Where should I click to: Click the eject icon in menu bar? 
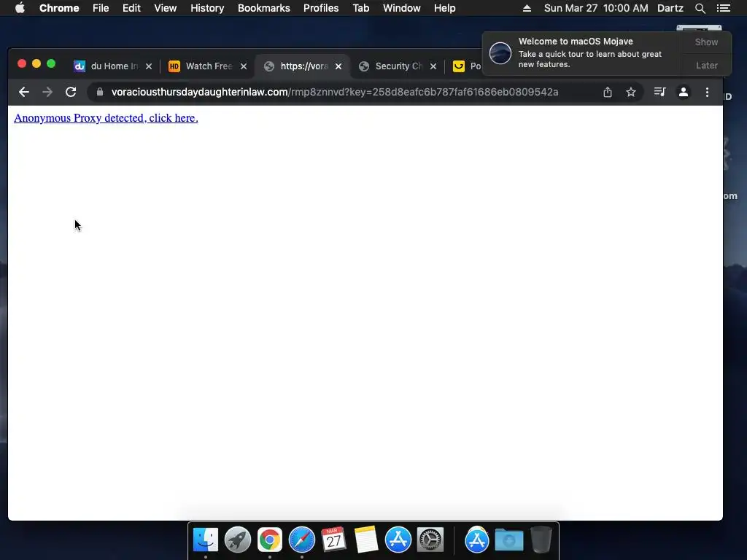click(527, 8)
